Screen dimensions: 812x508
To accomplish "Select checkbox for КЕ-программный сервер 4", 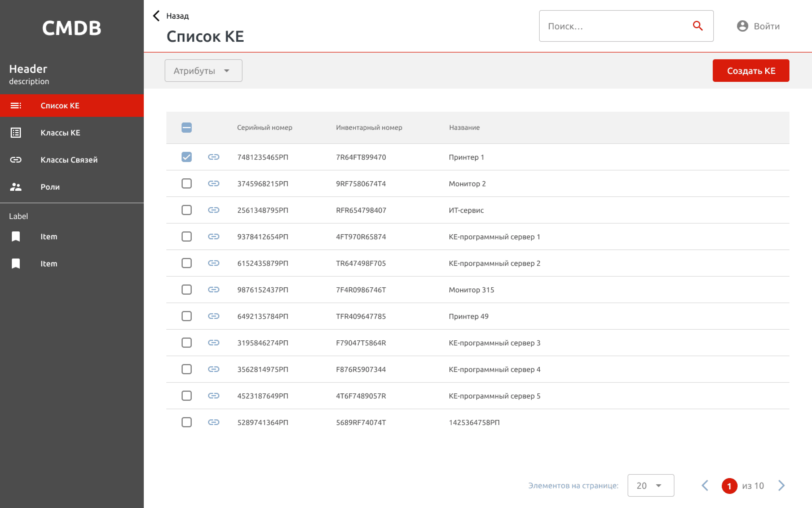I will [x=187, y=369].
